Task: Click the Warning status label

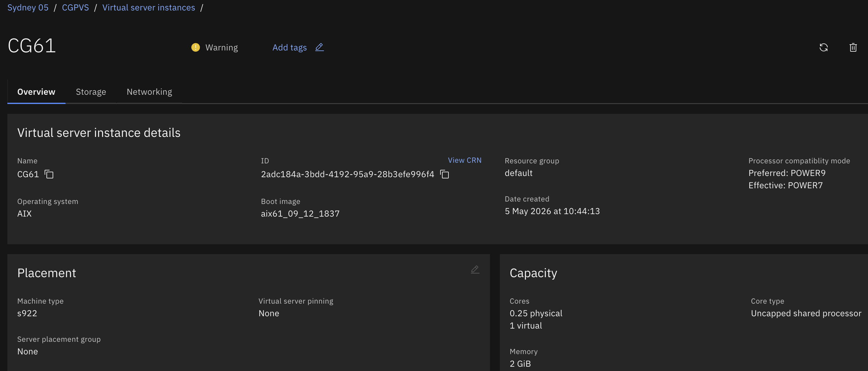Action: pos(221,47)
